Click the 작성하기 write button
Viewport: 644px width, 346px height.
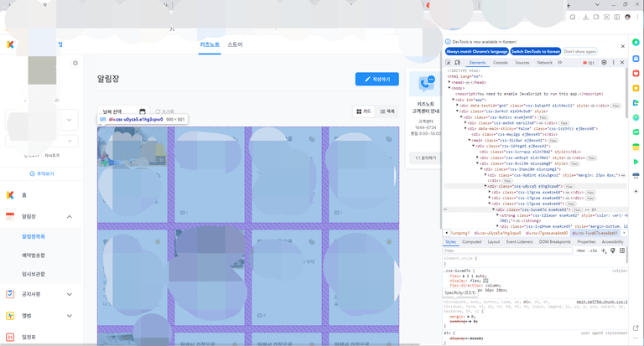pyautogui.click(x=377, y=80)
